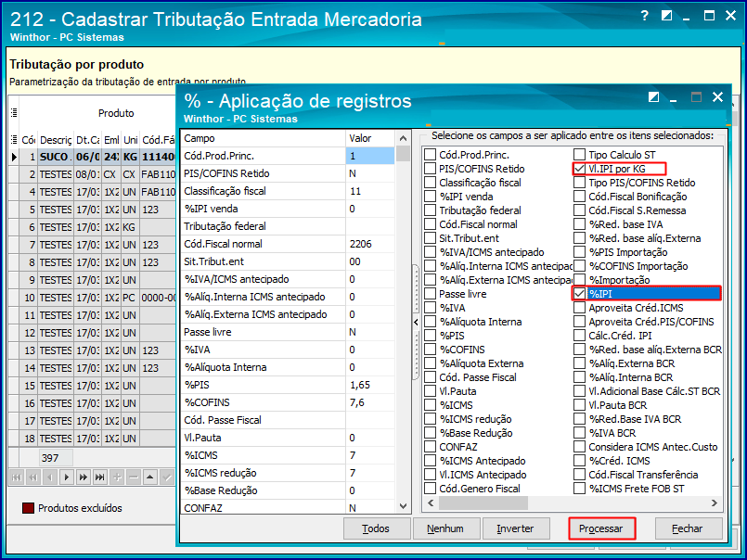747x560 pixels.
Task: Select the Classificação fiscal row in Campo list
Action: 288,191
